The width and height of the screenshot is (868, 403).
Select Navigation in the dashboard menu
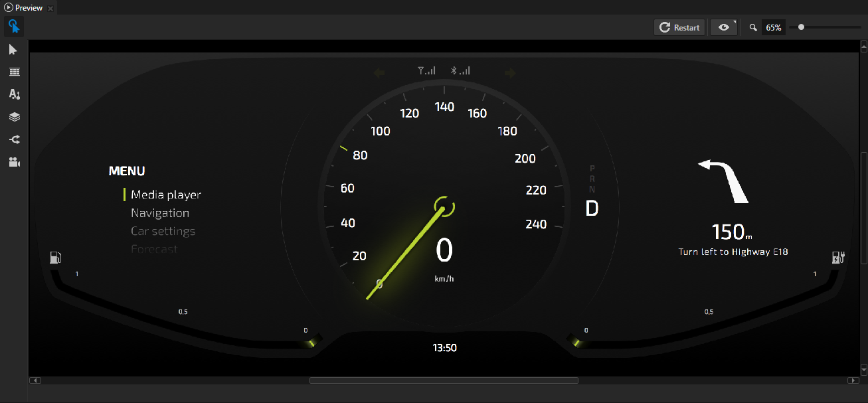[159, 213]
